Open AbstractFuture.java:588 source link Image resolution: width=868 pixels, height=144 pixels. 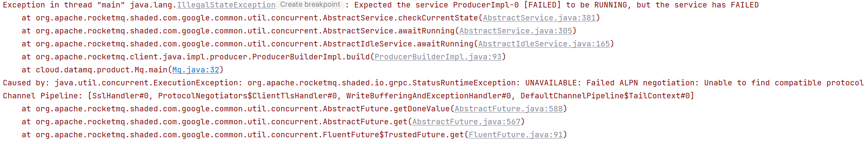509,109
